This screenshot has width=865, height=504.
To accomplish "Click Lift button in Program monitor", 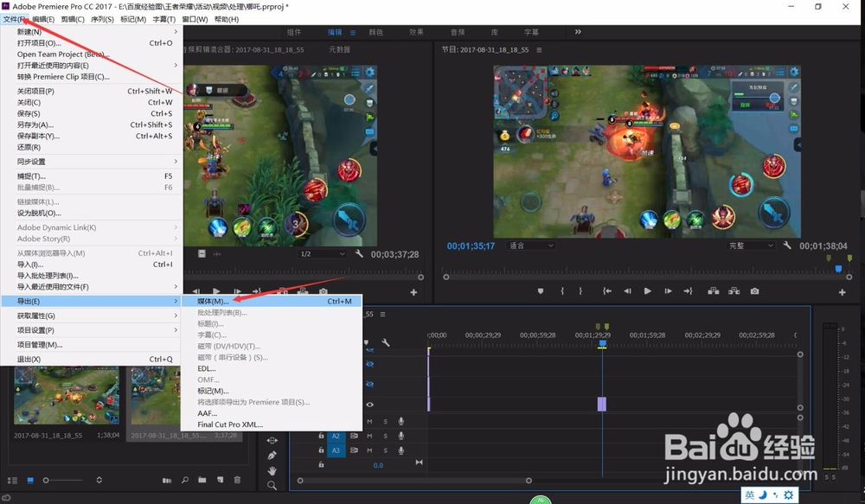I will click(x=714, y=291).
